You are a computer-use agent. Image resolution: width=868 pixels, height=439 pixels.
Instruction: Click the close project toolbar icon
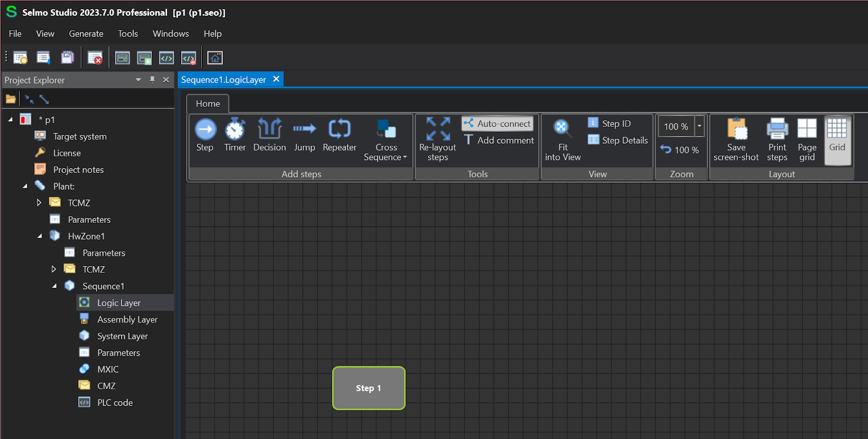pyautogui.click(x=95, y=57)
